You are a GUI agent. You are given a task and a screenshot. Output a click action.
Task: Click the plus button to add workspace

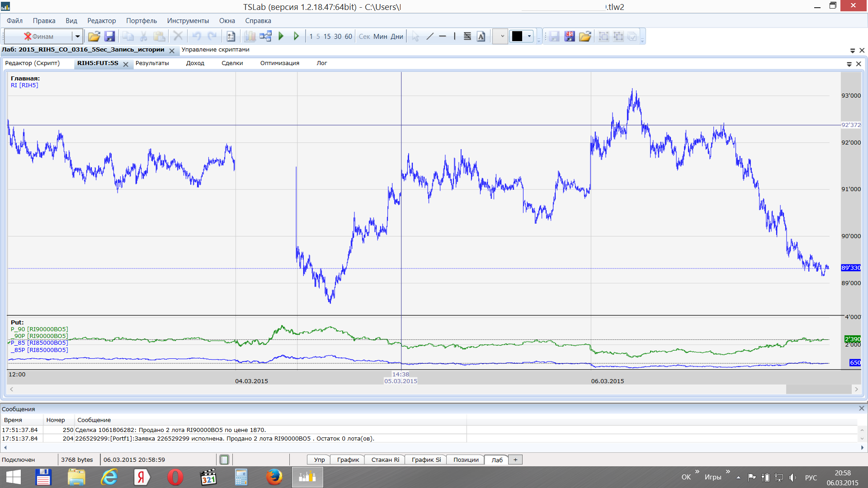[x=515, y=460]
